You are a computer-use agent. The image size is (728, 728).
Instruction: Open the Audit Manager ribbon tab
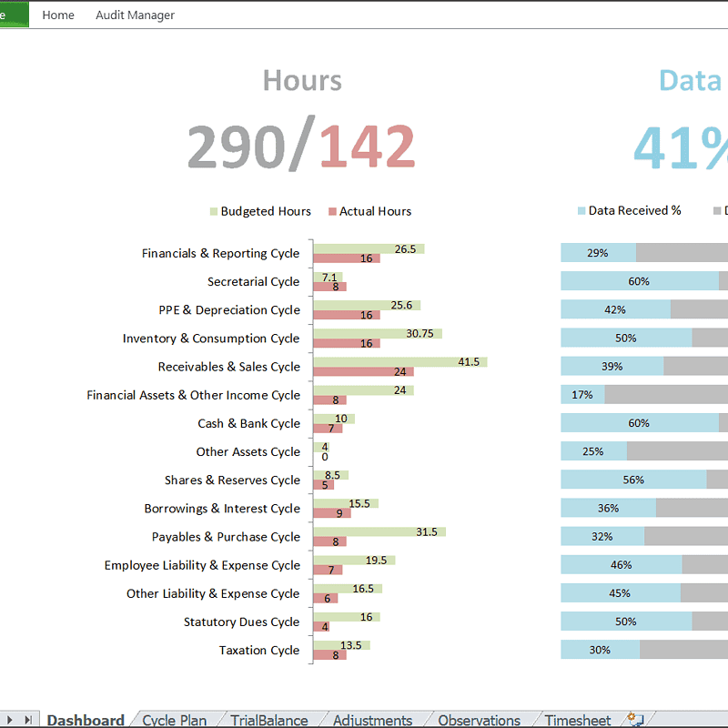pyautogui.click(x=135, y=15)
